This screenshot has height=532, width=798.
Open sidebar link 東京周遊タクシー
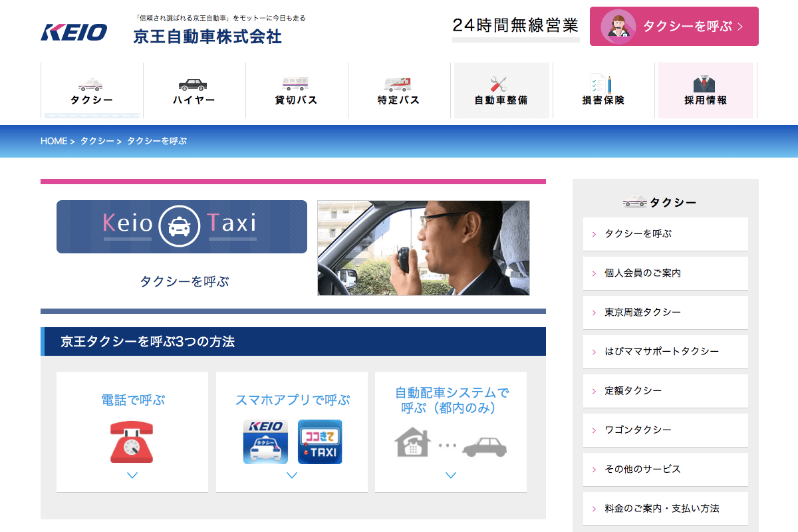(666, 313)
